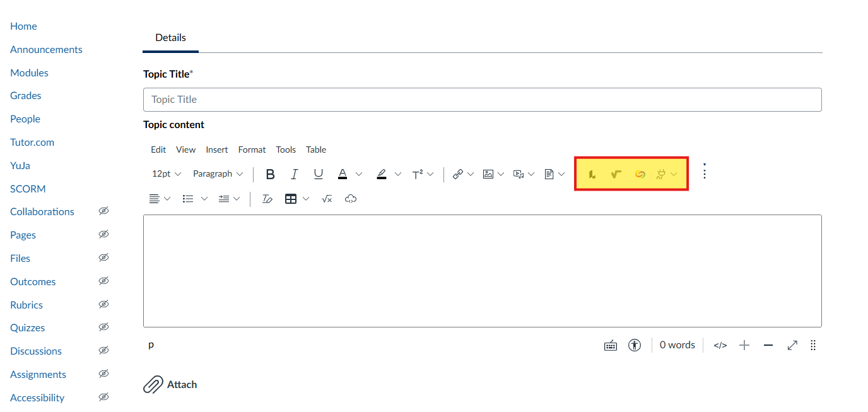Run the Accessibility Checker
The width and height of the screenshot is (868, 412).
(635, 345)
